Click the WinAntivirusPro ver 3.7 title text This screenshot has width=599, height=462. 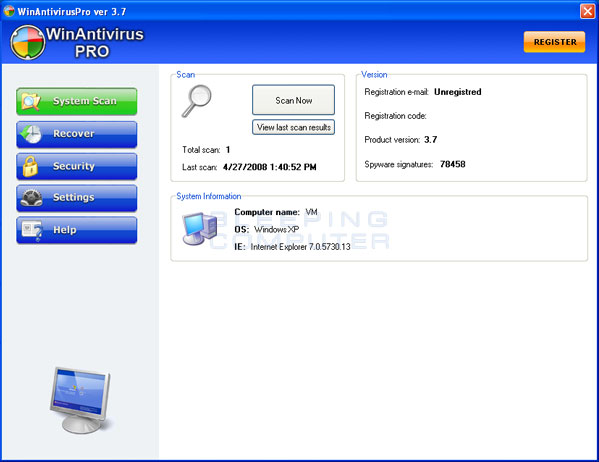point(72,12)
